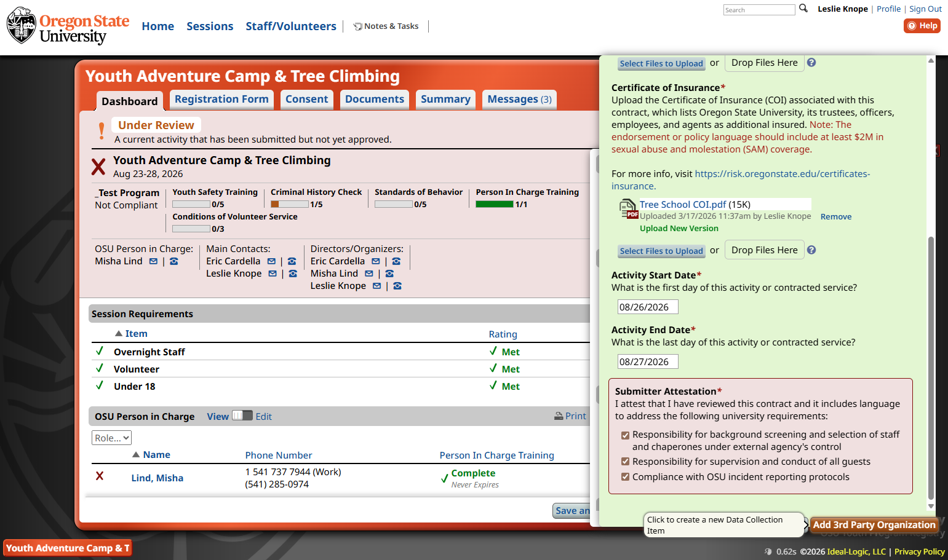Click the Print icon in OSU Person in Charge

tap(559, 416)
